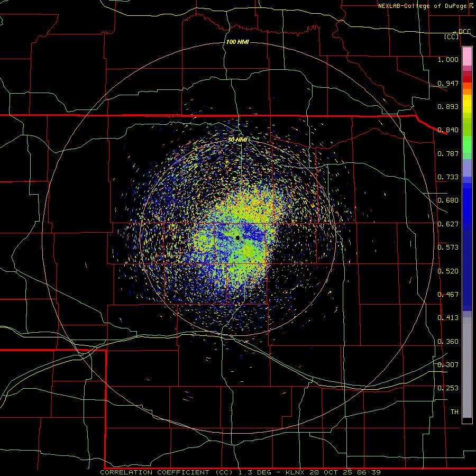Click the TH label at the color scale bottom
The image size is (476, 476).
tap(454, 412)
